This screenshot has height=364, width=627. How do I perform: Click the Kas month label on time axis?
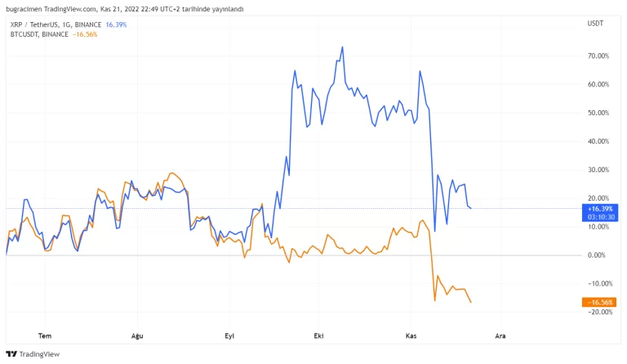click(411, 335)
